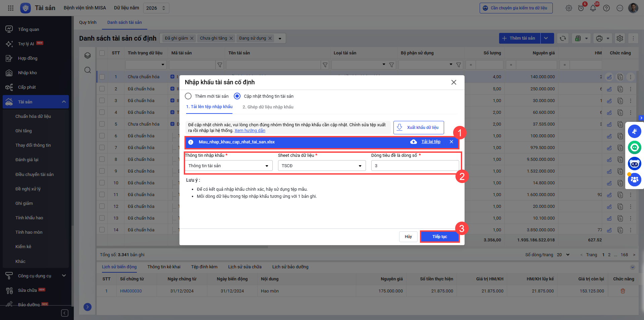Click the refresh list icon
Viewport: 644px width, 320px height.
pos(563,38)
